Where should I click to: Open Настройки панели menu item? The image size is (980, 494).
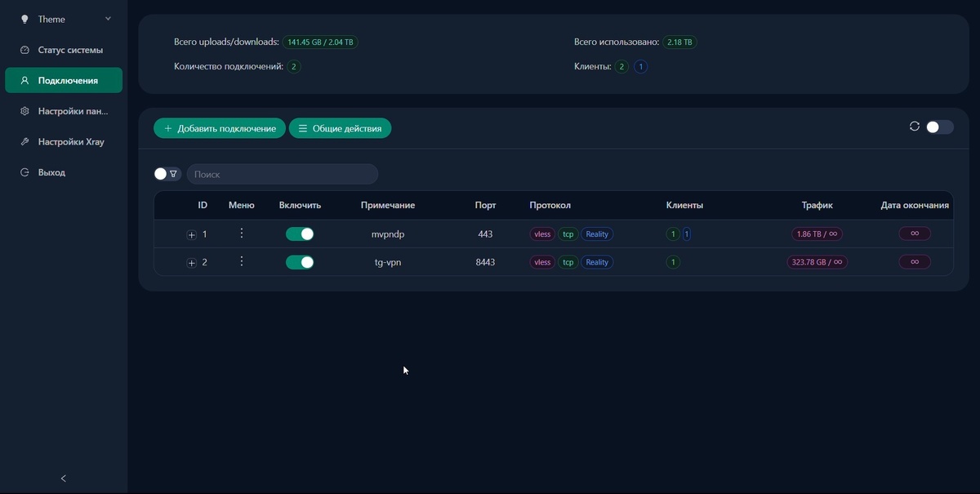pyautogui.click(x=64, y=111)
